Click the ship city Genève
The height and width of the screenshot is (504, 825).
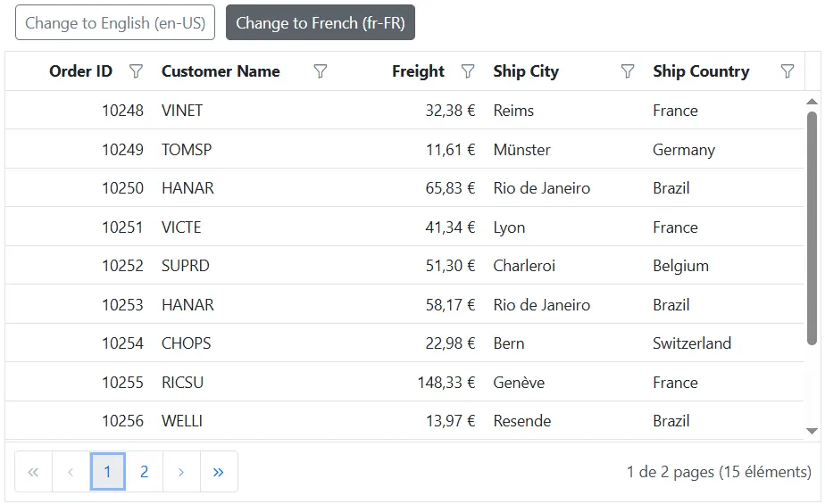tap(519, 383)
